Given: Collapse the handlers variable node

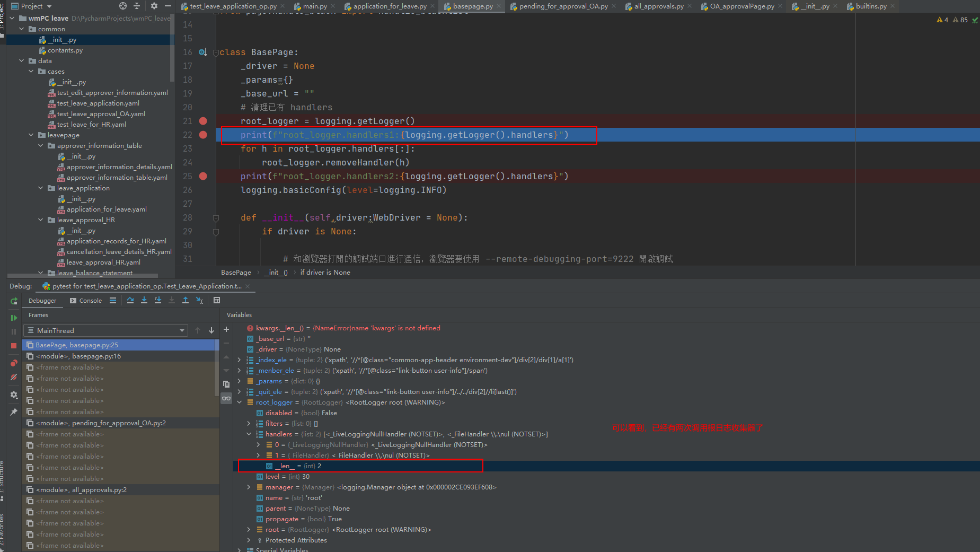Looking at the screenshot, I should pyautogui.click(x=249, y=434).
